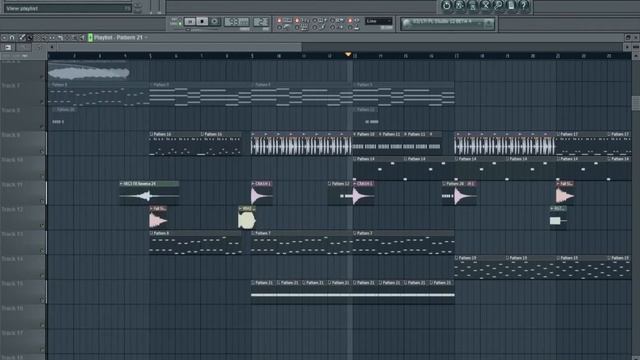Open the Playlist title dropdown arrow

click(x=146, y=38)
